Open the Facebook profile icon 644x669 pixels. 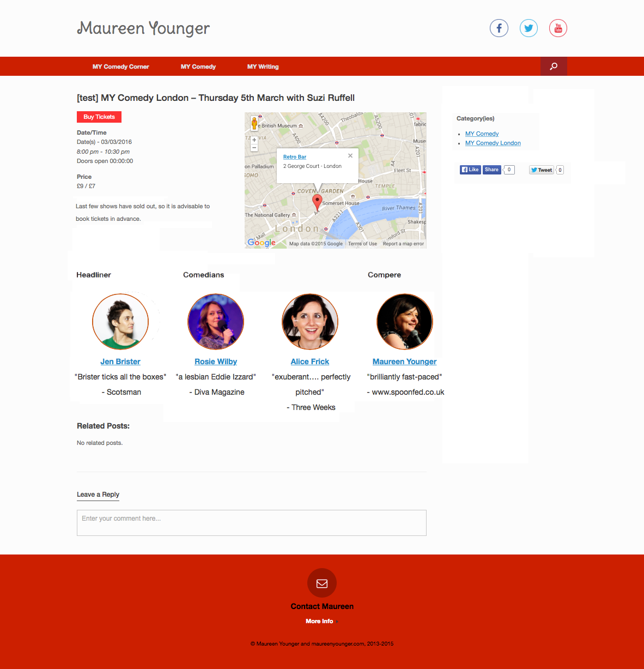click(x=499, y=28)
